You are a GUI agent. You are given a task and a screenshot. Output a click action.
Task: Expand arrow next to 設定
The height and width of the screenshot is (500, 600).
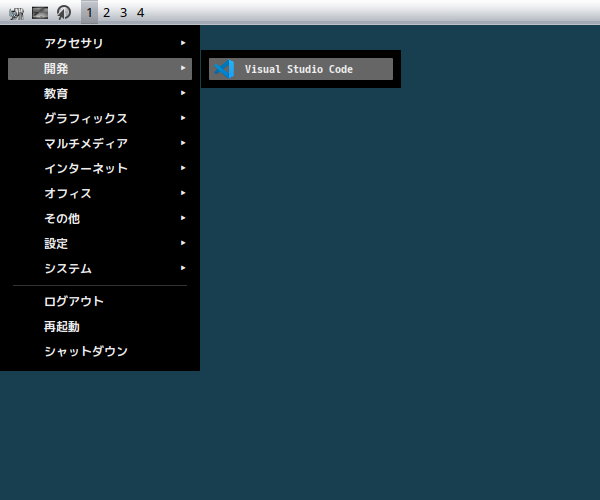click(x=183, y=243)
